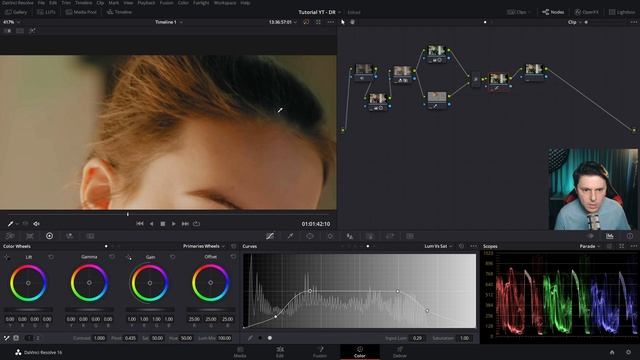
Task: Open the Clip mode dropdown in node editor
Action: tap(574, 22)
